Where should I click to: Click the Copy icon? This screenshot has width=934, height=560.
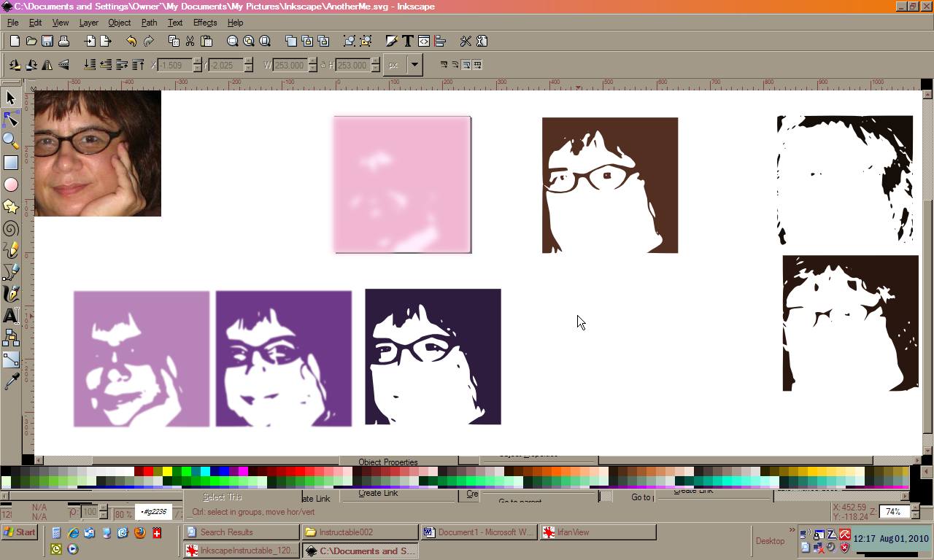point(174,41)
